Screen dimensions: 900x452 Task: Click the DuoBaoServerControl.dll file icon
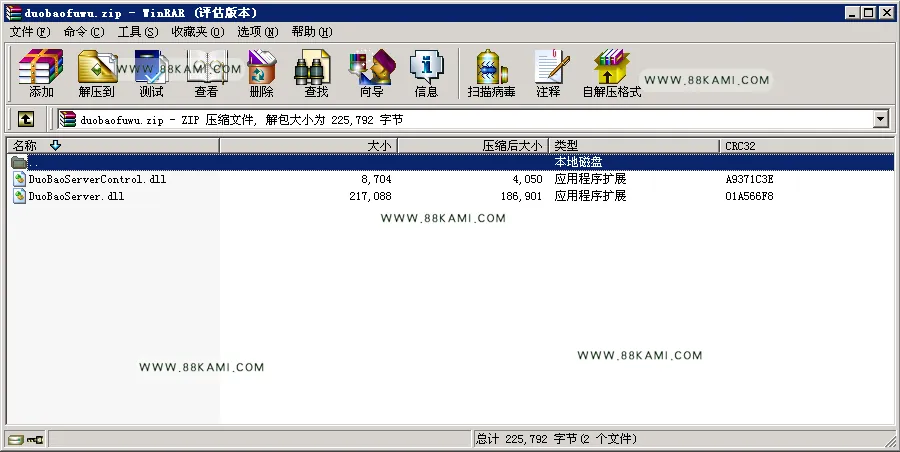coord(20,179)
